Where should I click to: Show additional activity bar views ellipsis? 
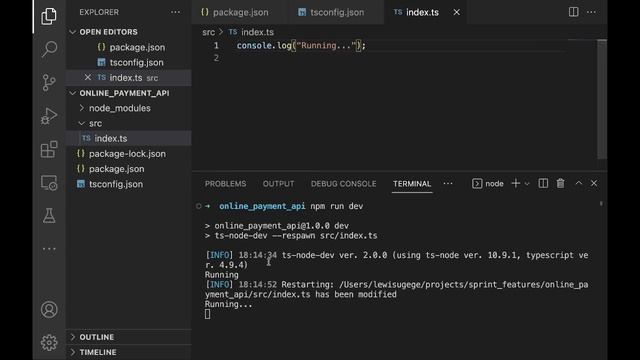point(49,249)
